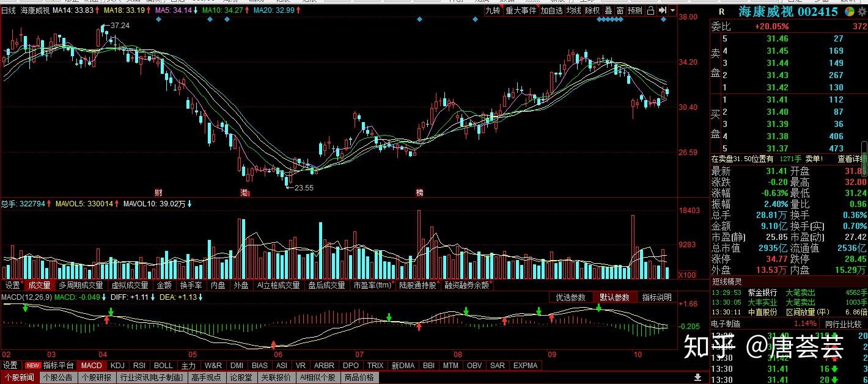Click the jump-to-end arrow icon in toolbar

coord(662,10)
